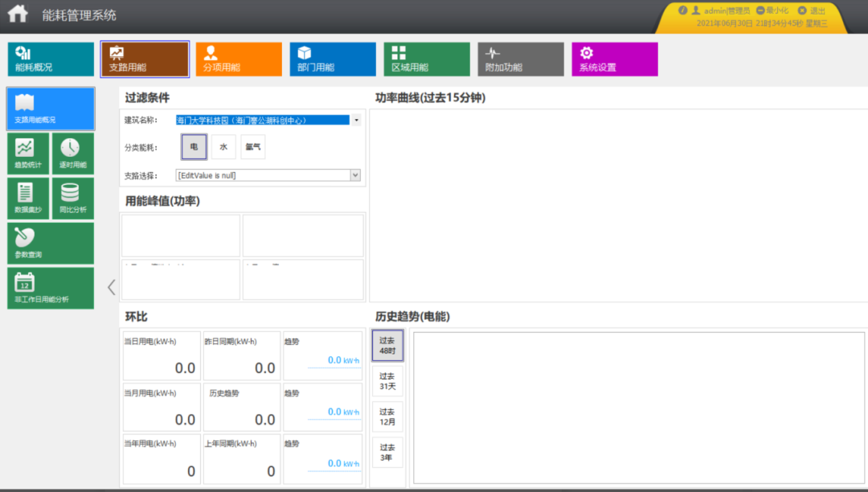Open the 分项用能 itemized energy module

point(239,59)
